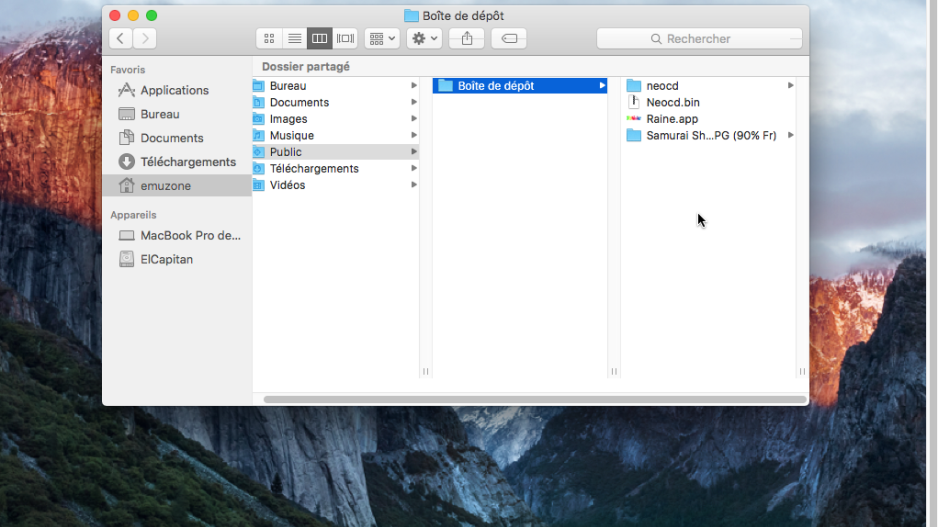938x527 pixels.
Task: Open Documents in the Favoris sidebar
Action: tap(177, 138)
